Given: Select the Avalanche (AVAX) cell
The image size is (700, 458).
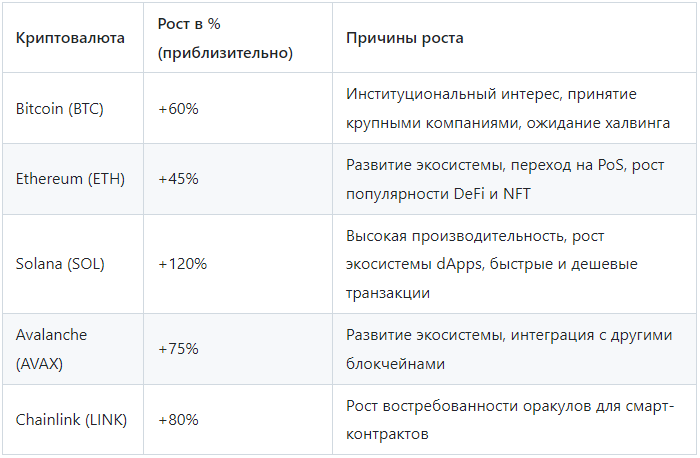Looking at the screenshot, I should point(50,349).
